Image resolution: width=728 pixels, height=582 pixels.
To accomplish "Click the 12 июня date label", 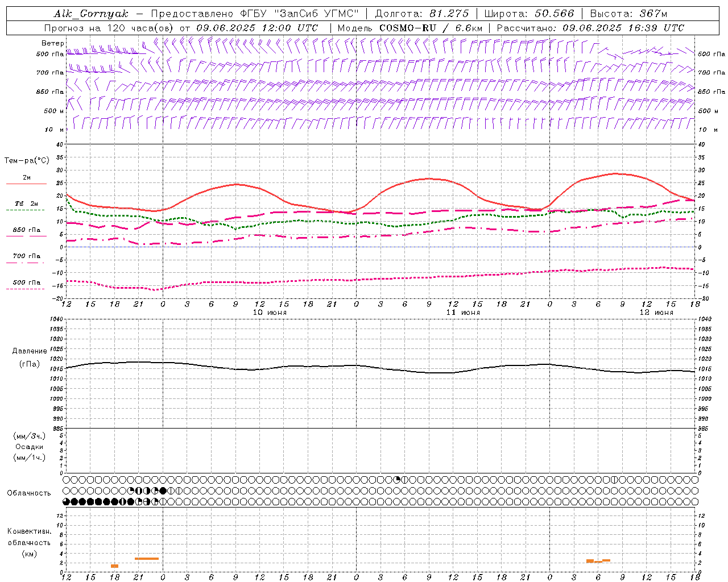I will pos(656,313).
